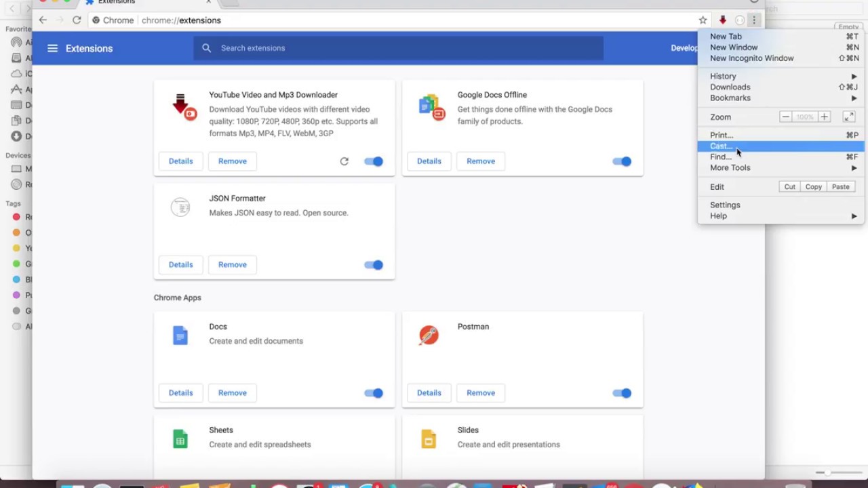The width and height of the screenshot is (868, 488).
Task: Click the YouTube Video Downloader extension logo
Action: pos(183,107)
